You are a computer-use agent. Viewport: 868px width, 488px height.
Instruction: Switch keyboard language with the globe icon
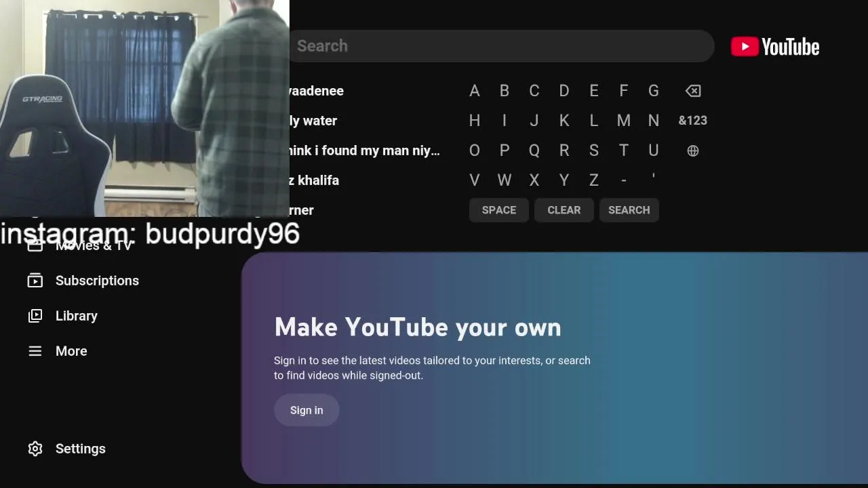pyautogui.click(x=692, y=150)
